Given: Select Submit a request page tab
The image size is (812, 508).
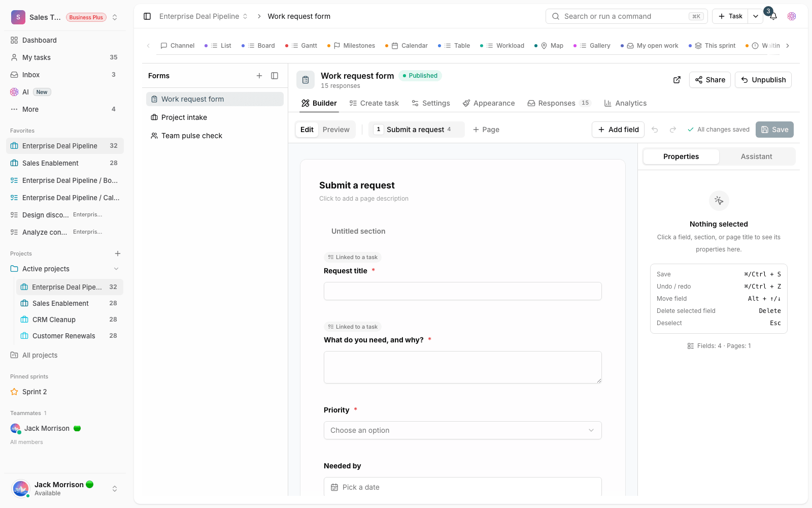Looking at the screenshot, I should pos(416,130).
